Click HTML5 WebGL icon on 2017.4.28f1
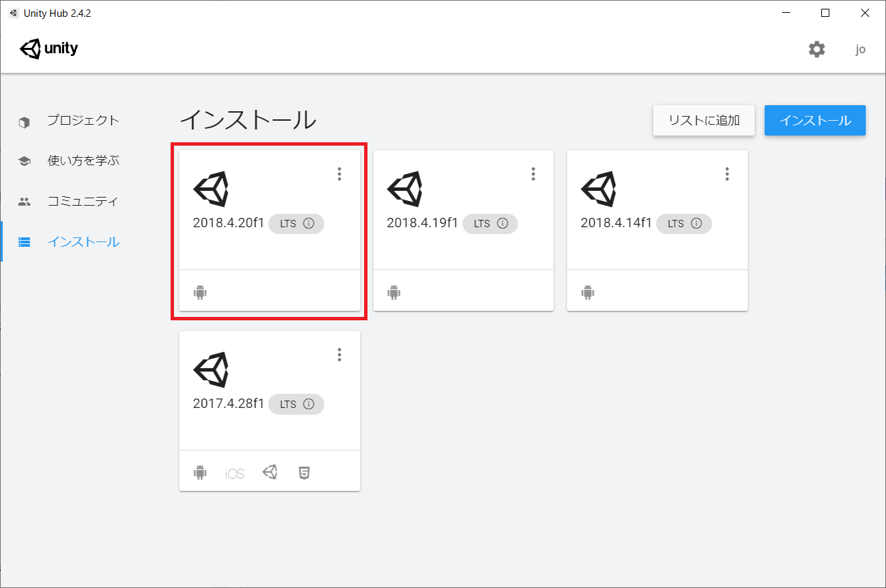This screenshot has height=588, width=886. pos(304,473)
